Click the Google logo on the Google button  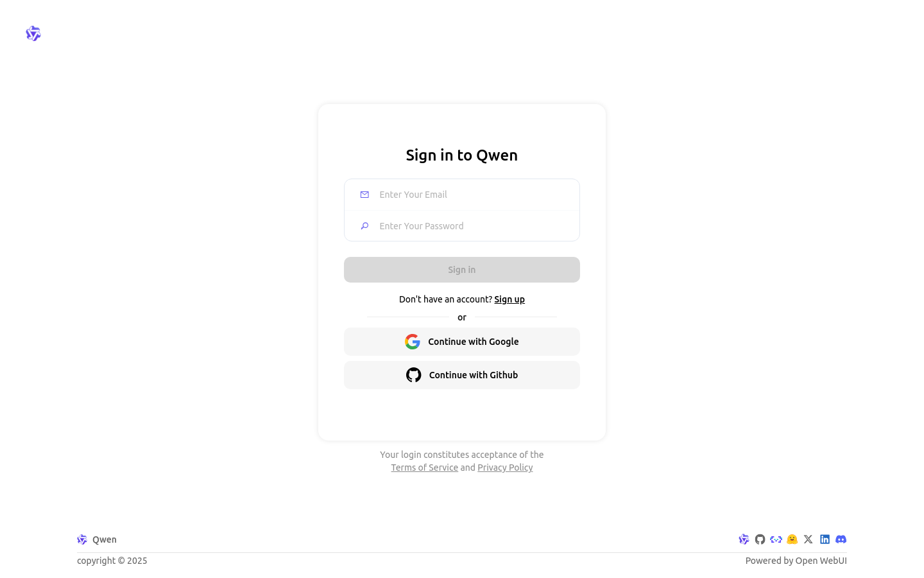pyautogui.click(x=413, y=341)
